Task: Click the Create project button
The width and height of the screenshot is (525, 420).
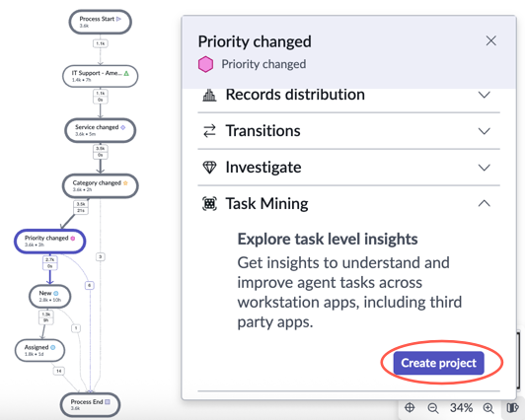Action: (438, 363)
